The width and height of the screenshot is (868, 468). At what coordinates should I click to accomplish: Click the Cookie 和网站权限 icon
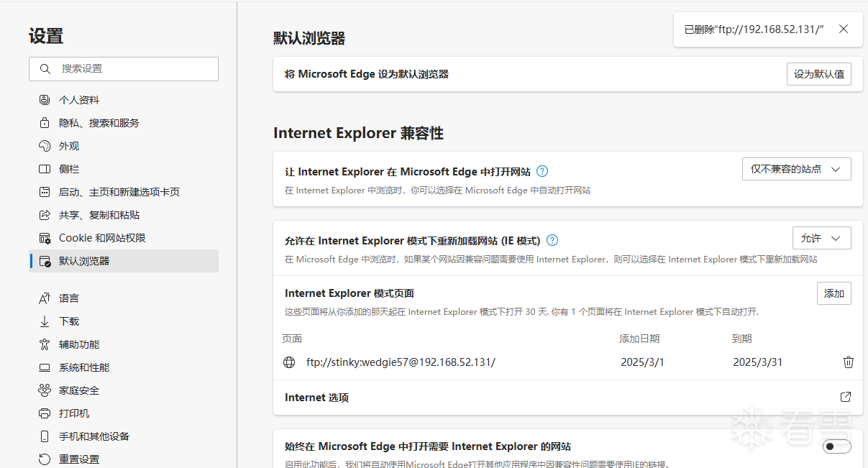45,238
